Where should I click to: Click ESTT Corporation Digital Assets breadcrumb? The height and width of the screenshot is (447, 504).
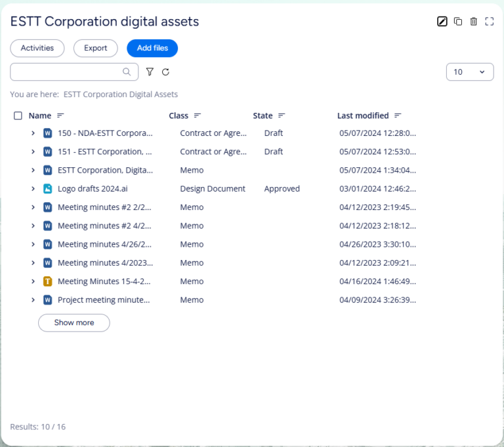click(x=120, y=95)
